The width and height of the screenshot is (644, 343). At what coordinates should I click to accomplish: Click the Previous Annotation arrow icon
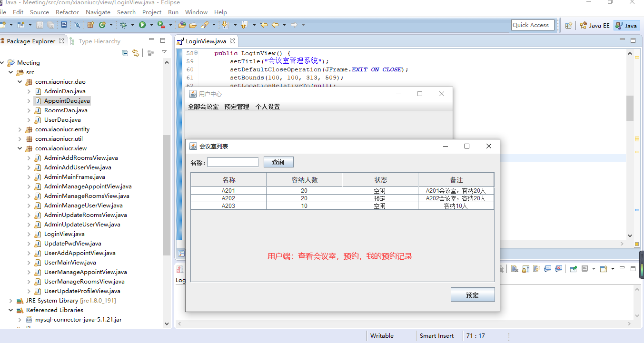[x=244, y=25]
